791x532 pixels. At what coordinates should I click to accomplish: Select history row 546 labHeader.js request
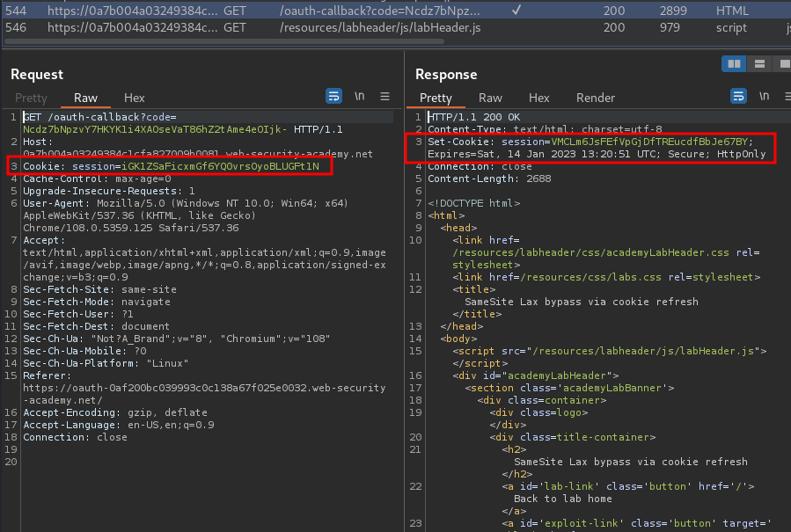pyautogui.click(x=396, y=28)
